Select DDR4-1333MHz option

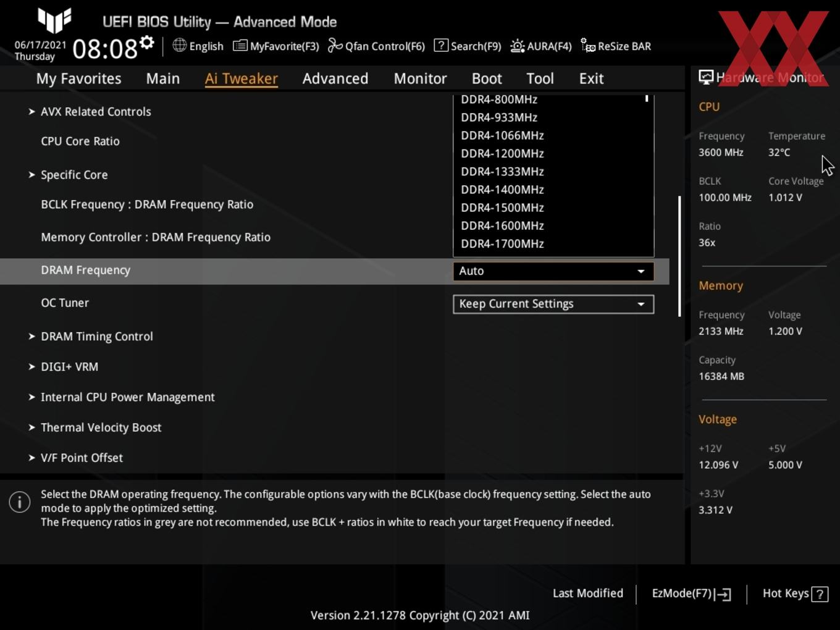(502, 171)
